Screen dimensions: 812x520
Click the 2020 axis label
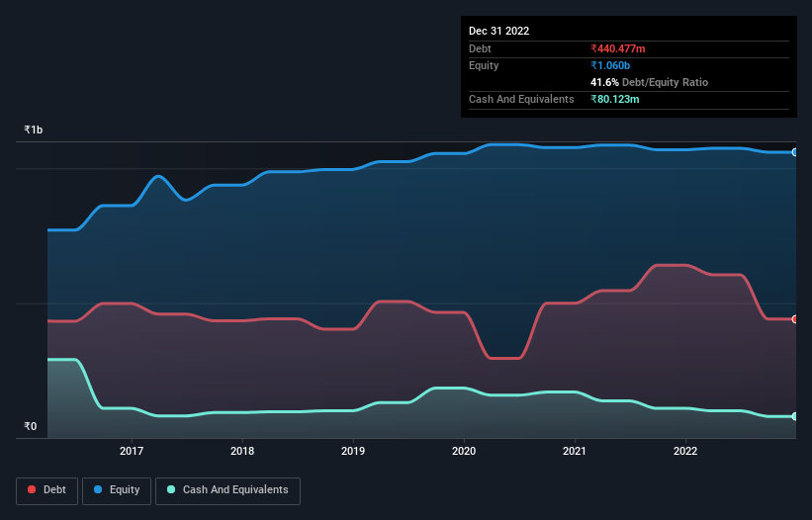tap(464, 451)
